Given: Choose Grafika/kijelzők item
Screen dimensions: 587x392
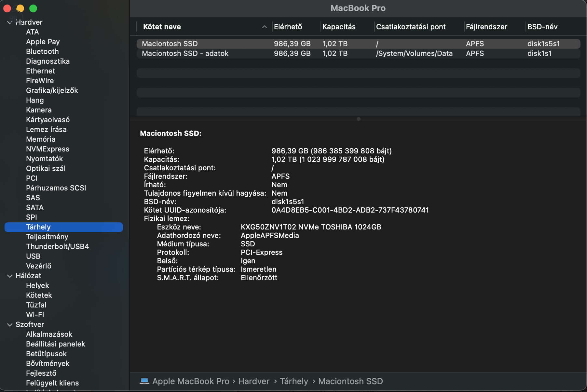Looking at the screenshot, I should tap(52, 90).
